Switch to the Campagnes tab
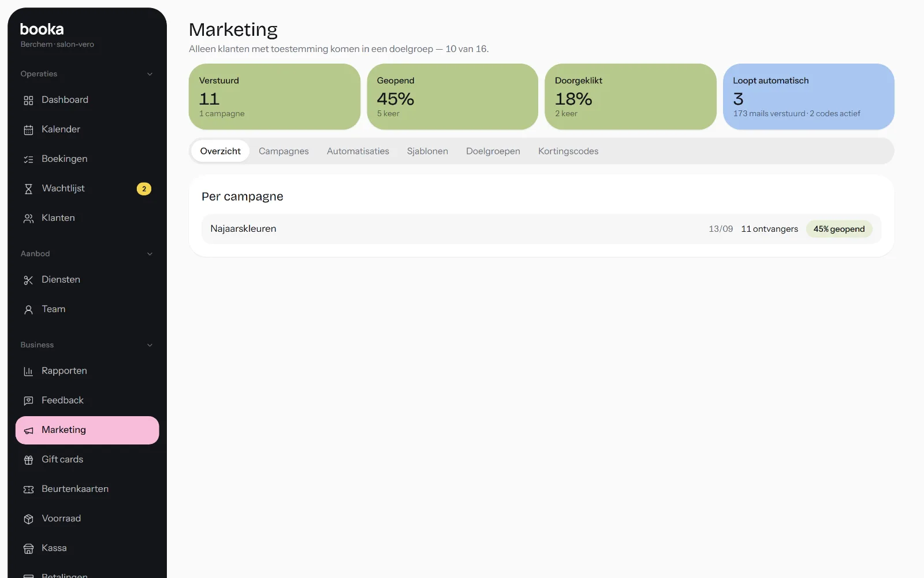The image size is (924, 578). [284, 151]
